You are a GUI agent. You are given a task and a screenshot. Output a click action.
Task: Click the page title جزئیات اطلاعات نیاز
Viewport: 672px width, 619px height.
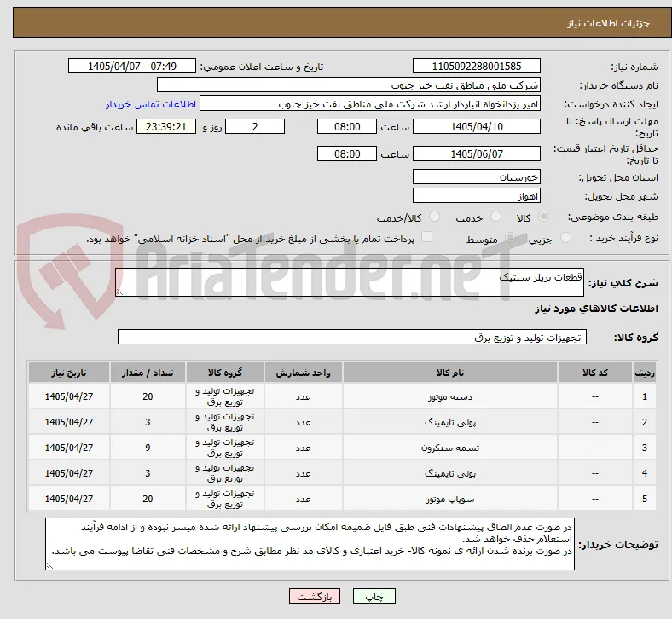[x=609, y=23]
